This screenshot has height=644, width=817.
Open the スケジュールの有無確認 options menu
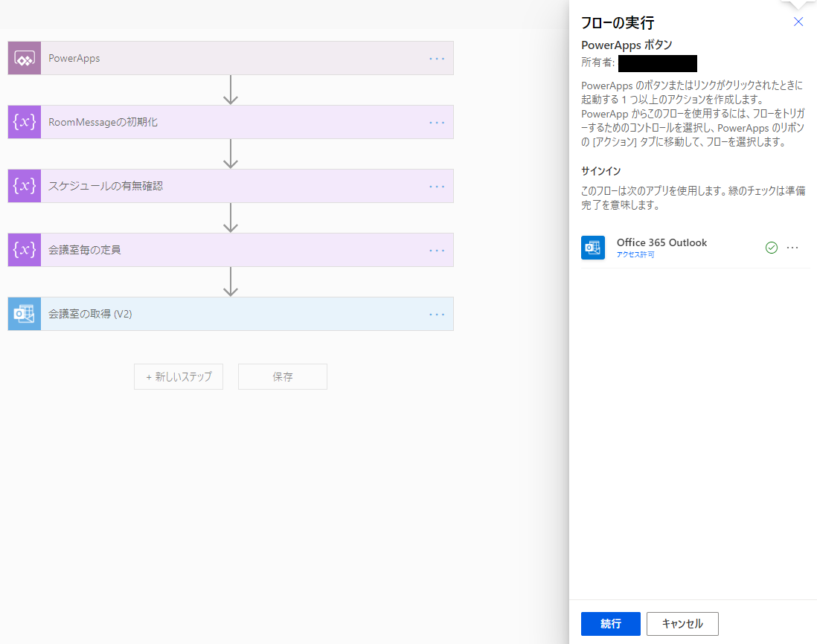click(436, 186)
